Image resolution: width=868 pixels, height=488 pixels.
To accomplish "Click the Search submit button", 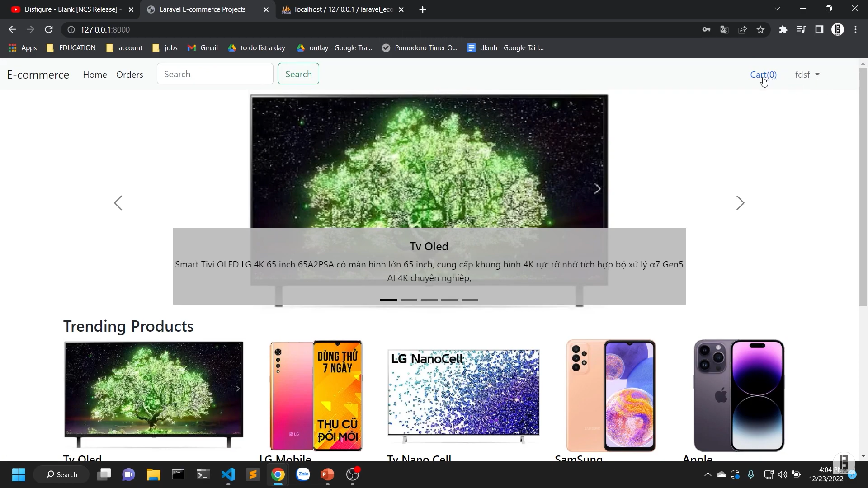I will point(298,74).
